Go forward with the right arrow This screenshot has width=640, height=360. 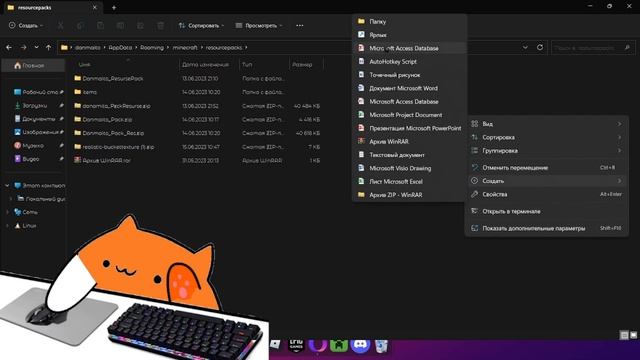click(23, 47)
